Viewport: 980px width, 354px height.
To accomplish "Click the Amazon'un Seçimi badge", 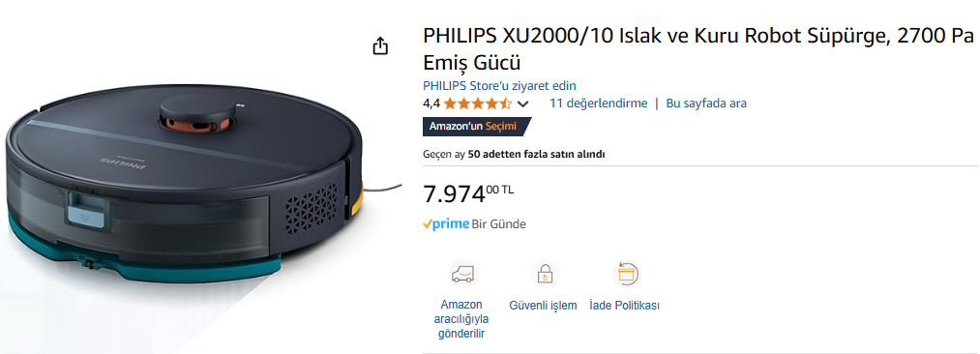I will click(476, 126).
